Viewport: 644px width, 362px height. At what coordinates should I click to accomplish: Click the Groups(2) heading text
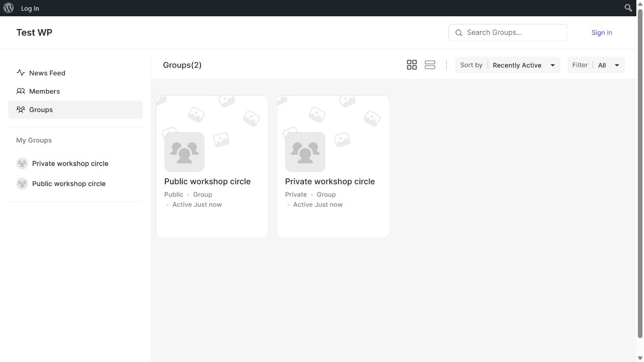(182, 65)
